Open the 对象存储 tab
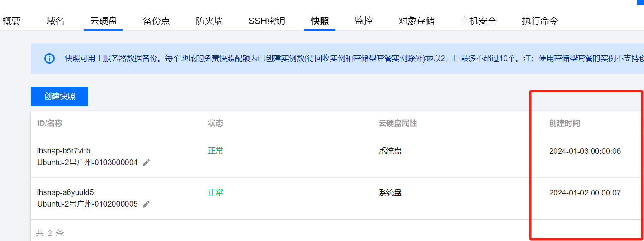Screen dimensions: 644x241 coord(416,21)
